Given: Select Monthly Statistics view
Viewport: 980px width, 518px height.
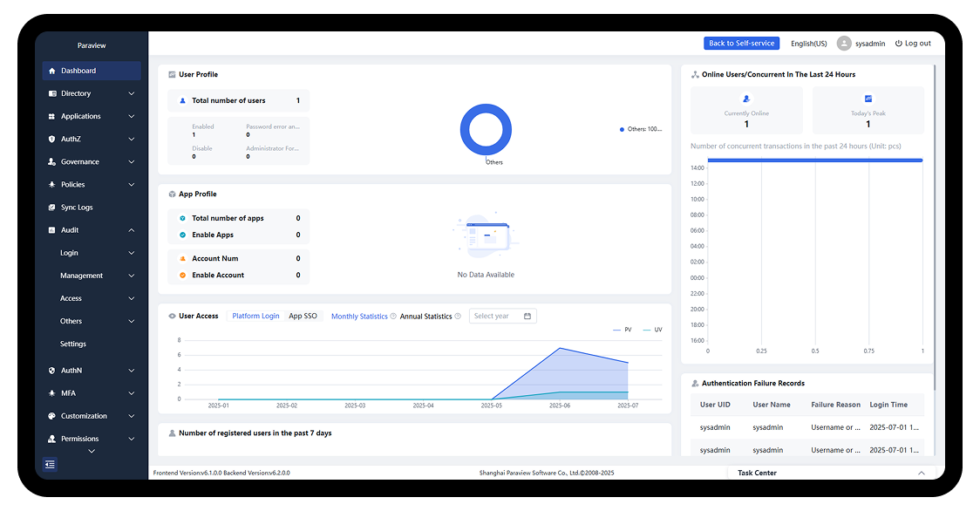Looking at the screenshot, I should [359, 317].
